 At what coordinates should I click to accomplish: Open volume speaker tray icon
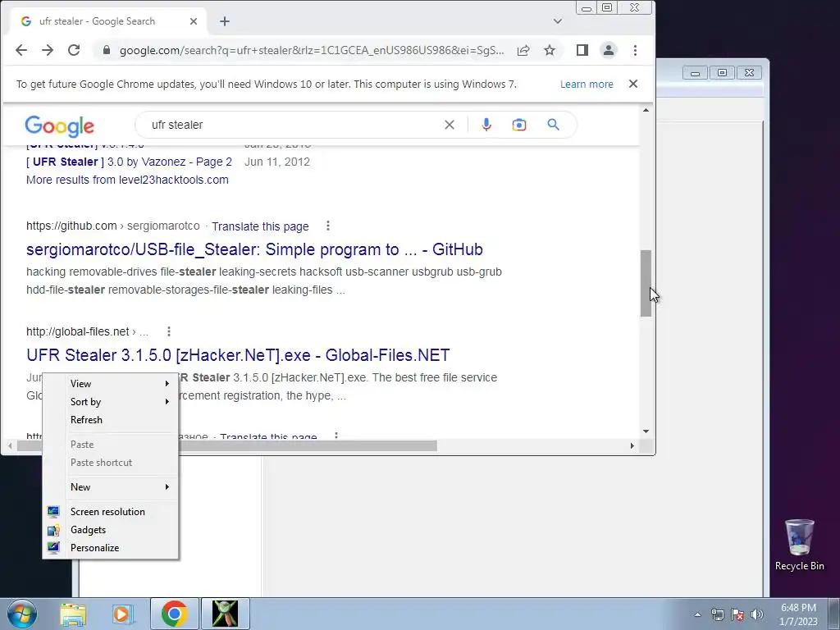757,614
